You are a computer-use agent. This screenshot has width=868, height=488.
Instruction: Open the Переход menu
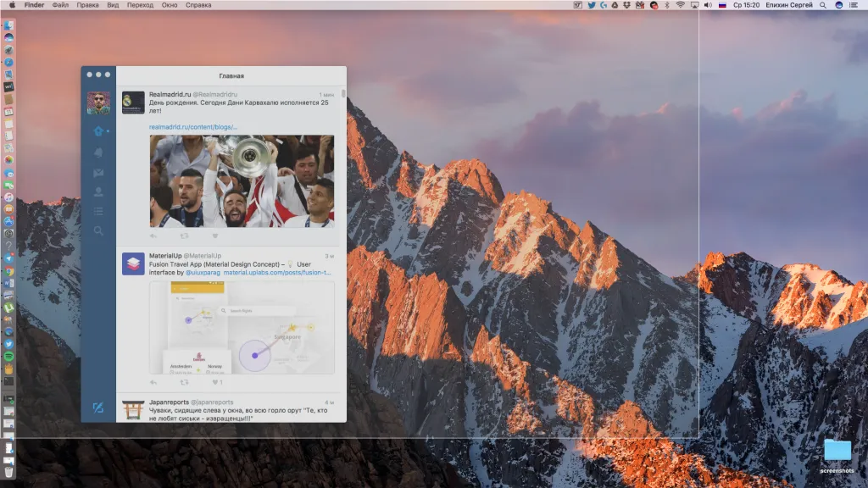(140, 5)
